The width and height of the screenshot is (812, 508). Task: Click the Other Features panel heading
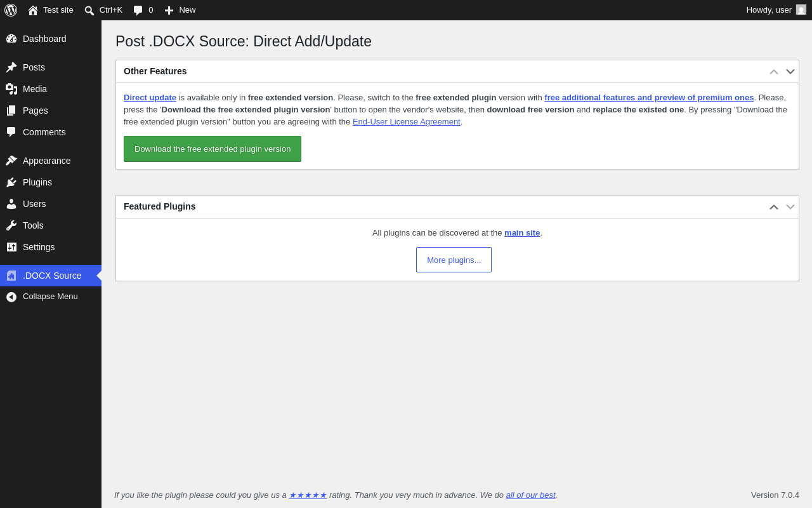click(x=155, y=71)
